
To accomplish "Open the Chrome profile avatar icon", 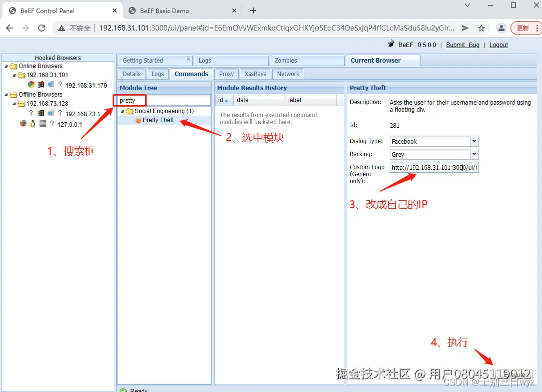I will point(501,28).
